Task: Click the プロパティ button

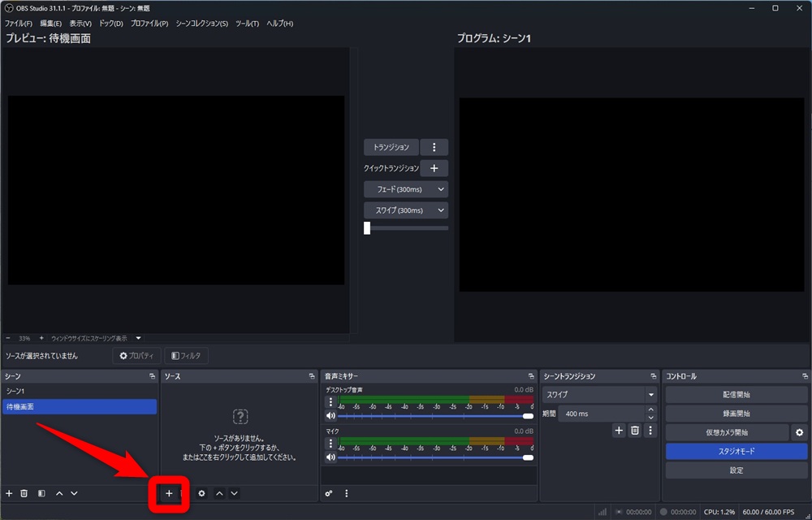Action: tap(136, 356)
